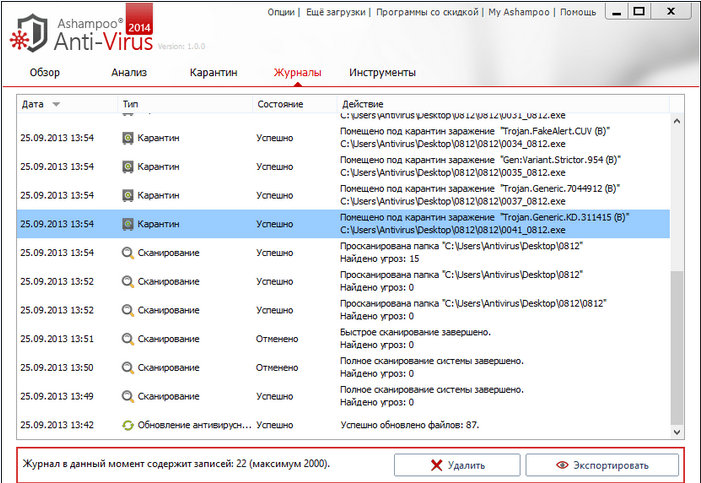Click 'Быстрое сканирование завершено.' entry
This screenshot has width=701, height=483.
tap(415, 332)
